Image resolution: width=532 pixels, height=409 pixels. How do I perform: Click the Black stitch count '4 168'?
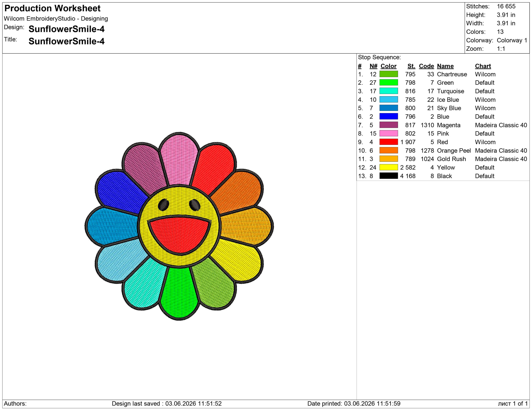pos(408,176)
